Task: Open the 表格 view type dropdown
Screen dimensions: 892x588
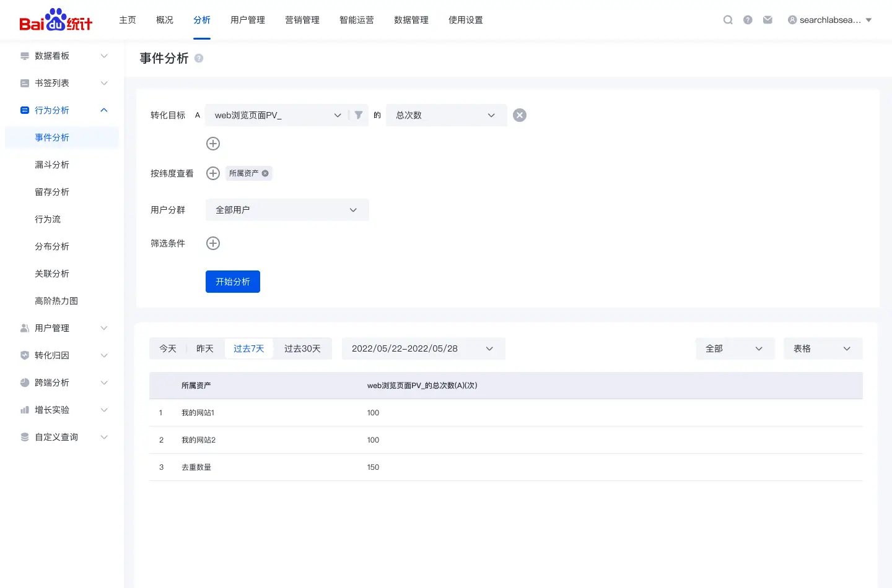Action: [823, 348]
